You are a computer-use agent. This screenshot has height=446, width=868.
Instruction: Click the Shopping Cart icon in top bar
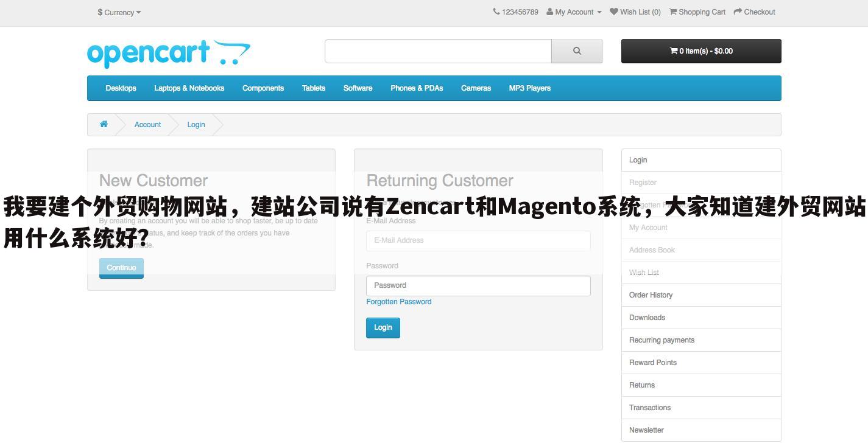(x=673, y=12)
